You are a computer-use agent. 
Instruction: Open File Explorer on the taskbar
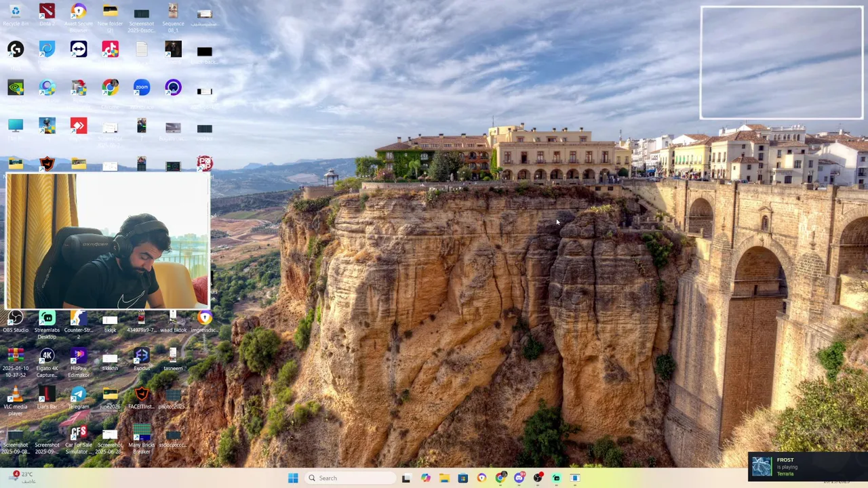tap(444, 478)
